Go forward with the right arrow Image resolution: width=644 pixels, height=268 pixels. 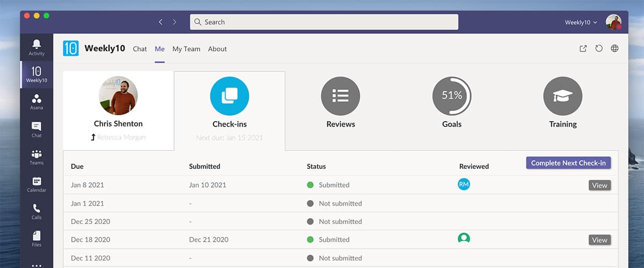click(174, 22)
